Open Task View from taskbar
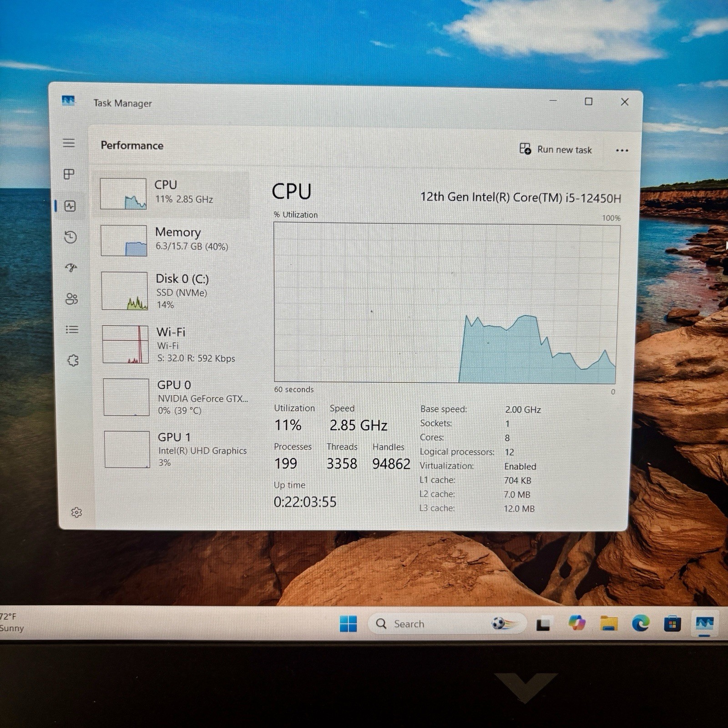Screen dimensions: 728x728 click(x=543, y=624)
